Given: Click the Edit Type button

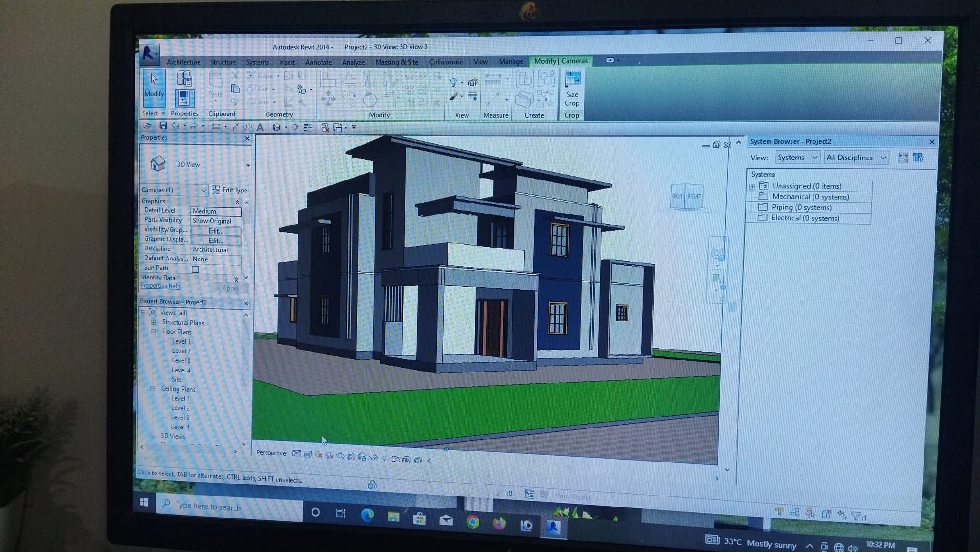Looking at the screenshot, I should pyautogui.click(x=229, y=190).
